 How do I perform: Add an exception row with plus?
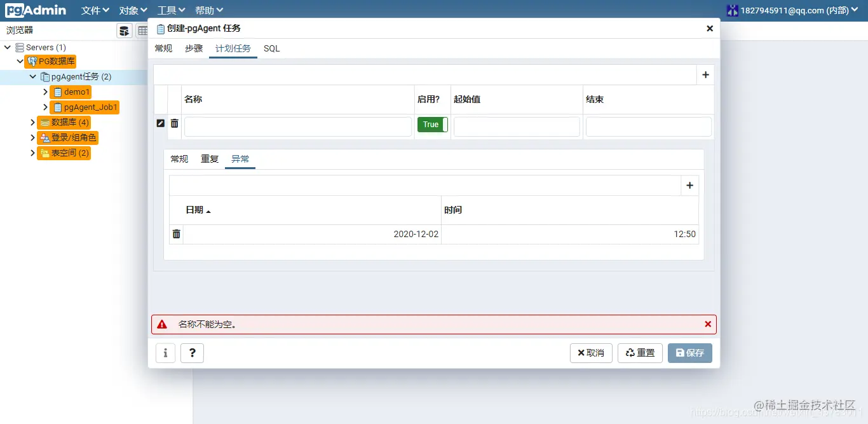pos(689,186)
